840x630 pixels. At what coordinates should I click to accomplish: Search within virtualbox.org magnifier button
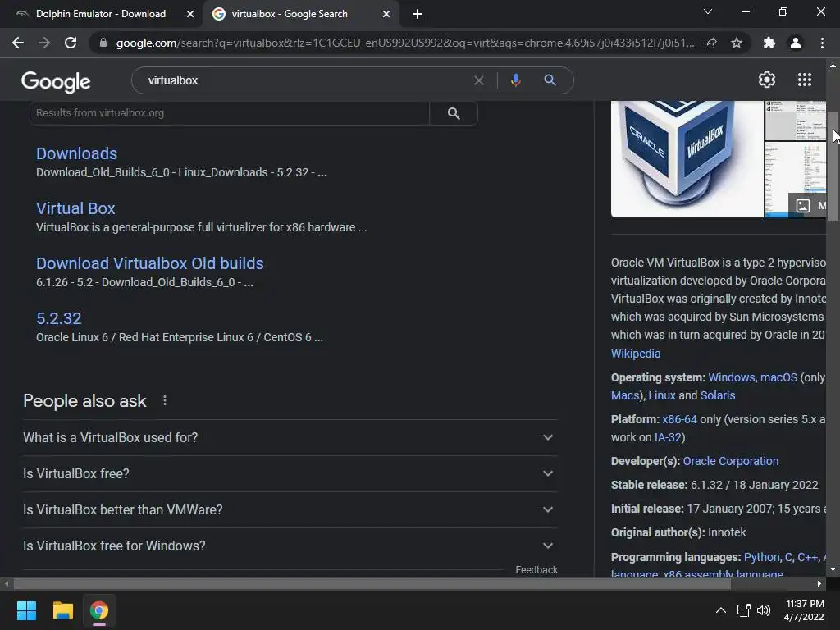[x=454, y=113]
